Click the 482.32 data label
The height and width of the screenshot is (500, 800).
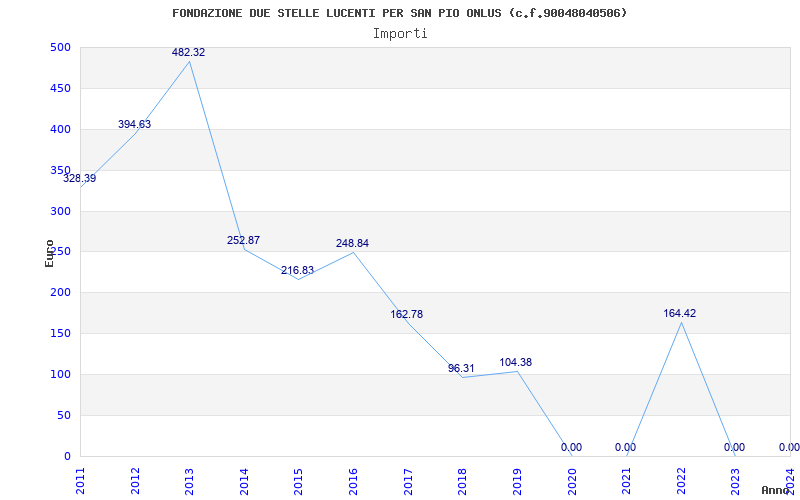(x=188, y=52)
